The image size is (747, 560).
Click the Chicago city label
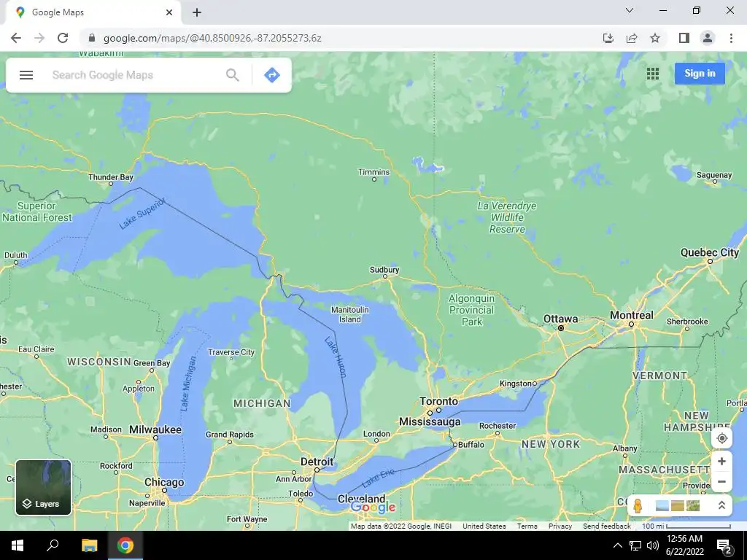164,482
